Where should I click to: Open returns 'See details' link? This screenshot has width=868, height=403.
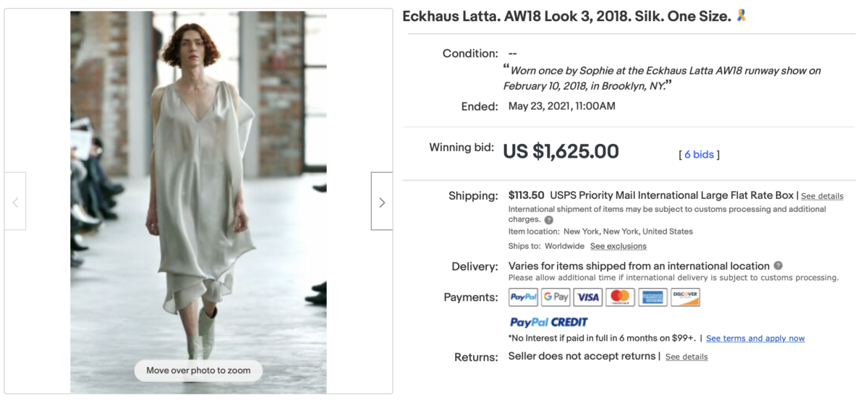pyautogui.click(x=686, y=357)
